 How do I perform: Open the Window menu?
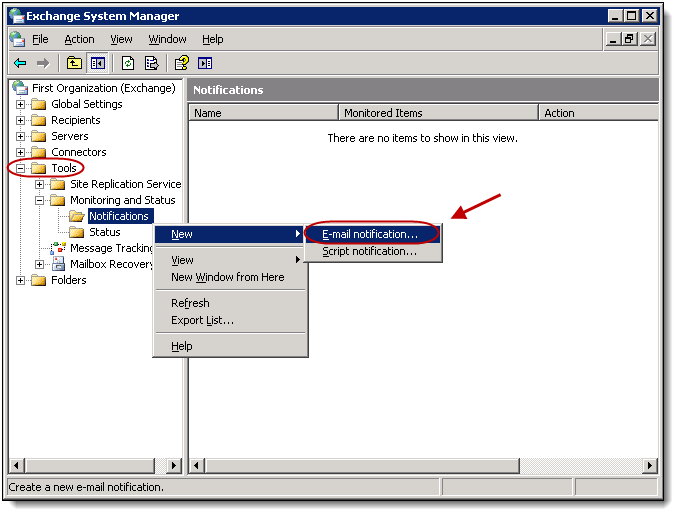click(x=167, y=40)
